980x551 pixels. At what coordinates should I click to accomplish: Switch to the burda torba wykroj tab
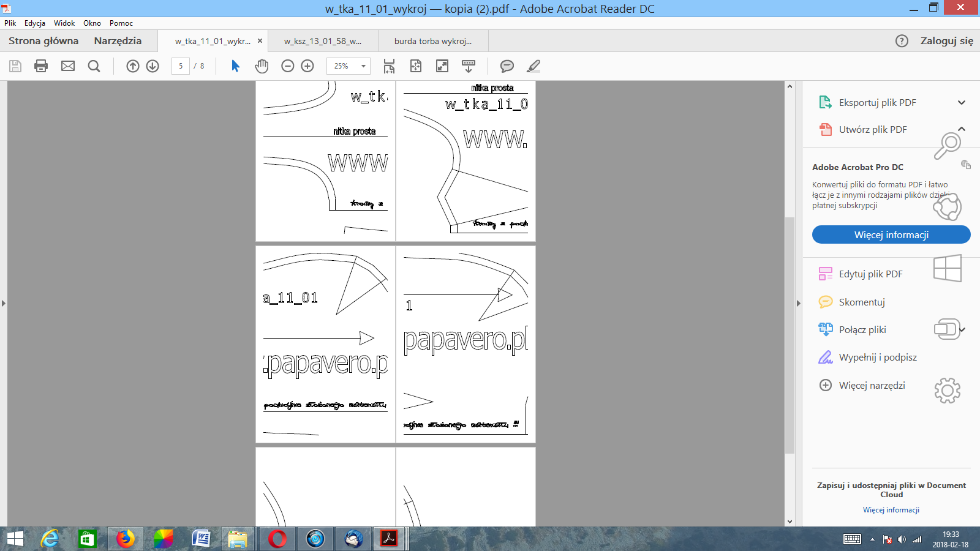(x=432, y=41)
